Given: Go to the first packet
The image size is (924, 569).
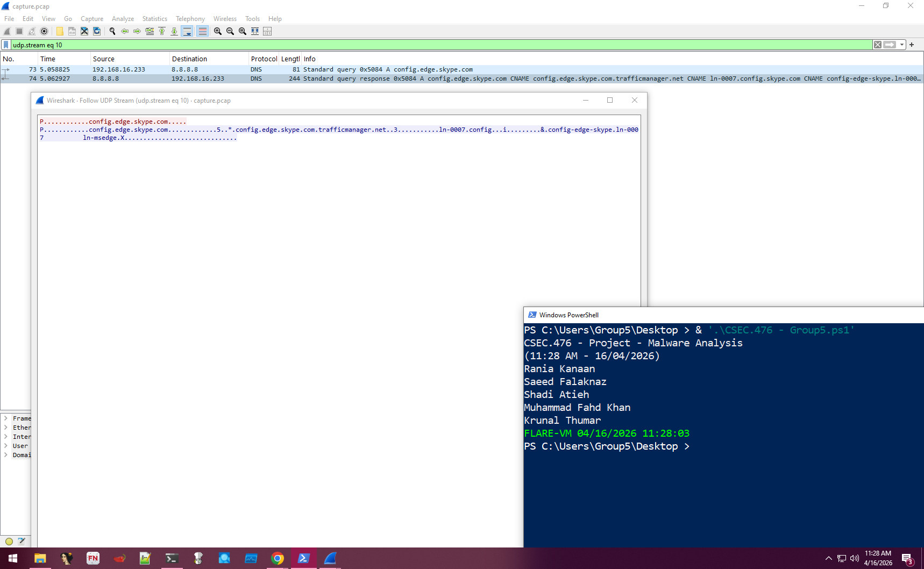Looking at the screenshot, I should tap(162, 31).
